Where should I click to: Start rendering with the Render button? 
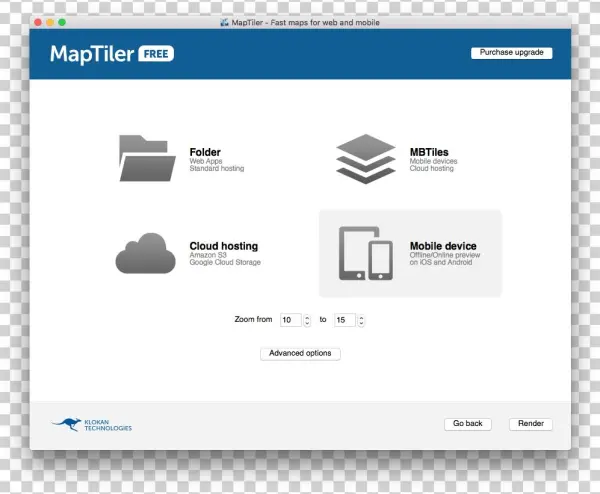pos(531,424)
